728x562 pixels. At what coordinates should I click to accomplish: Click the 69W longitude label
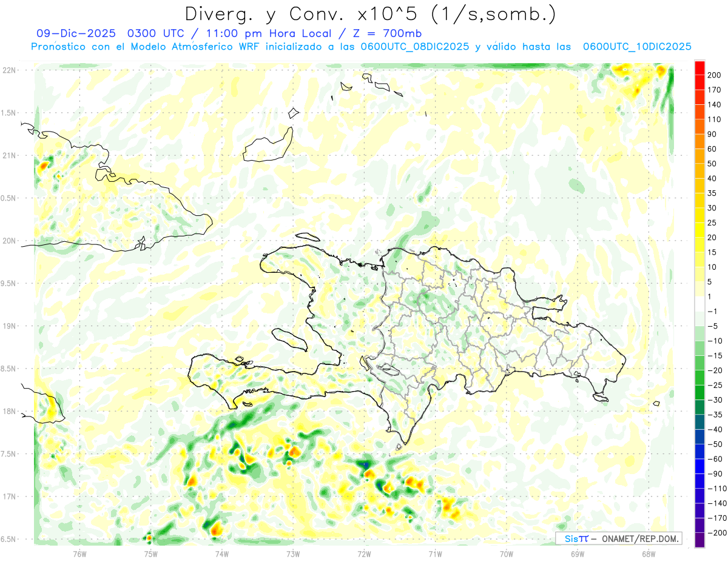point(578,554)
